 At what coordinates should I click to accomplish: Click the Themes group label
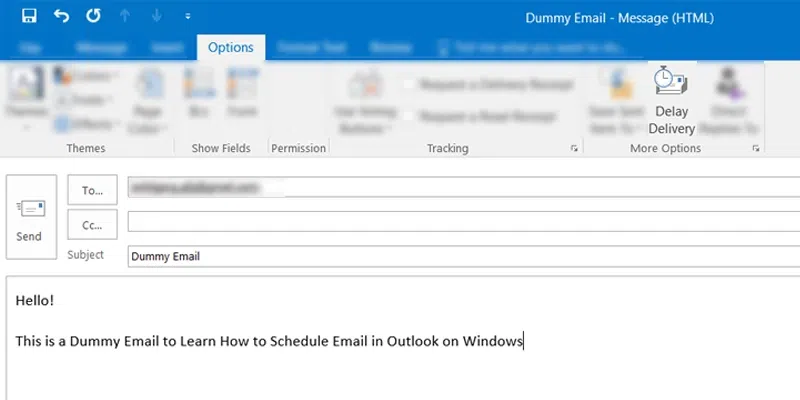[x=86, y=148]
